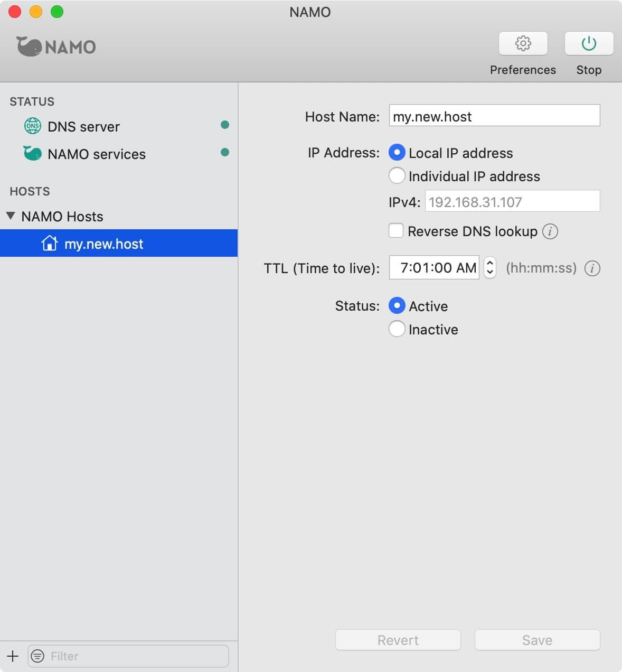Set status to Active
The image size is (622, 672).
tap(397, 306)
